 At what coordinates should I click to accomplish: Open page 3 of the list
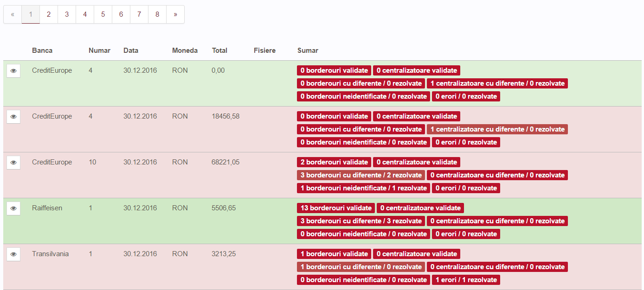[67, 14]
